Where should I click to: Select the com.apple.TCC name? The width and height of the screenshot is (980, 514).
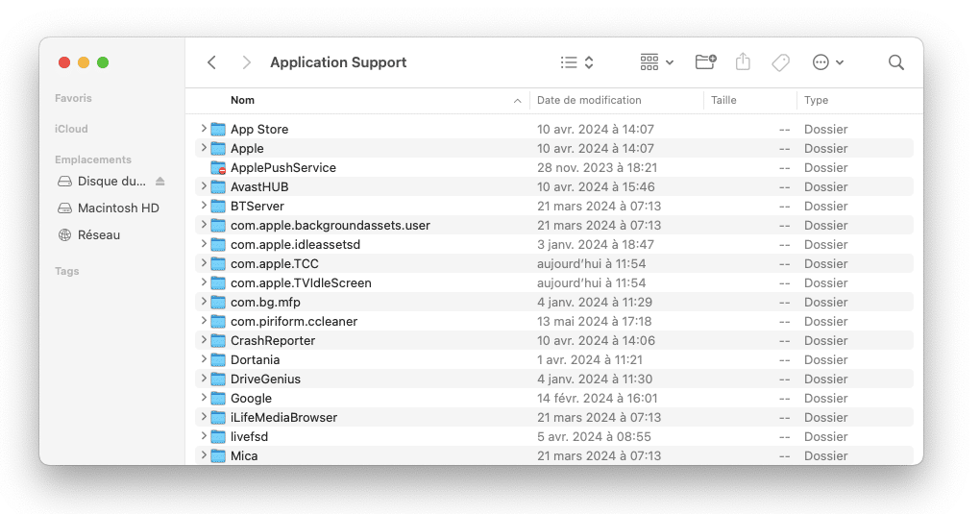(x=275, y=264)
